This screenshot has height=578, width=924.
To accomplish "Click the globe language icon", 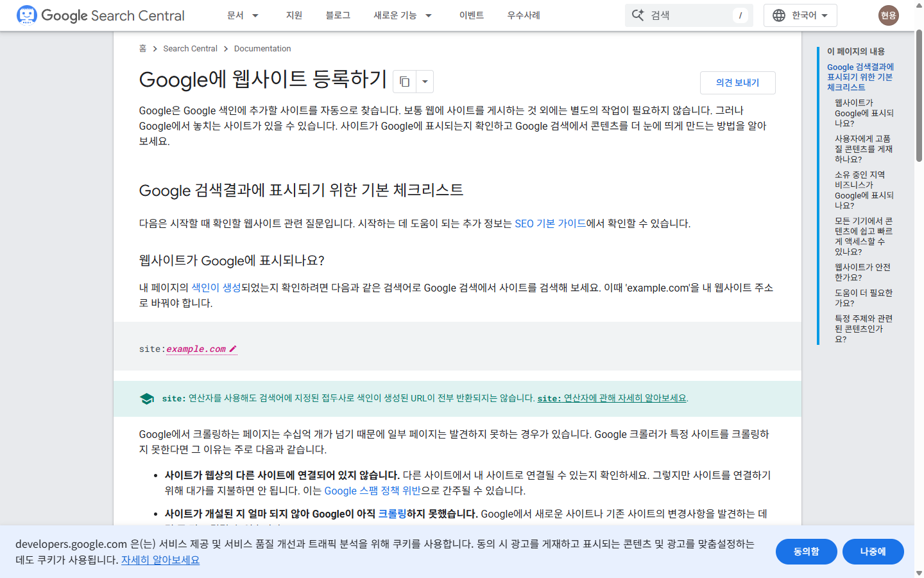I will tap(779, 15).
